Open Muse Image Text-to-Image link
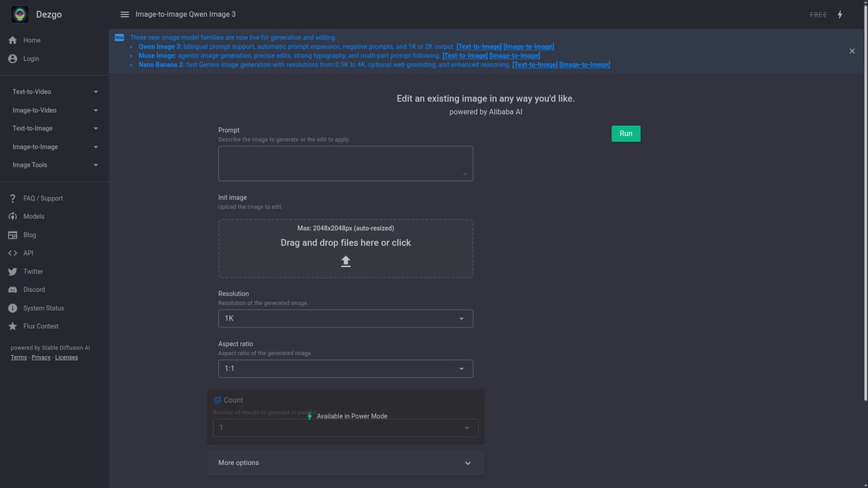 pyautogui.click(x=465, y=56)
